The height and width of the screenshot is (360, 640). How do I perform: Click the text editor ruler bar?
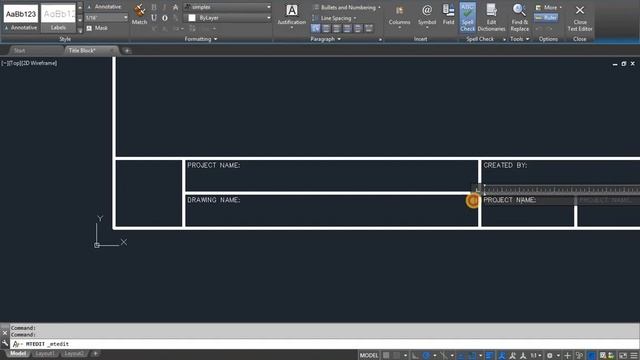coord(562,189)
